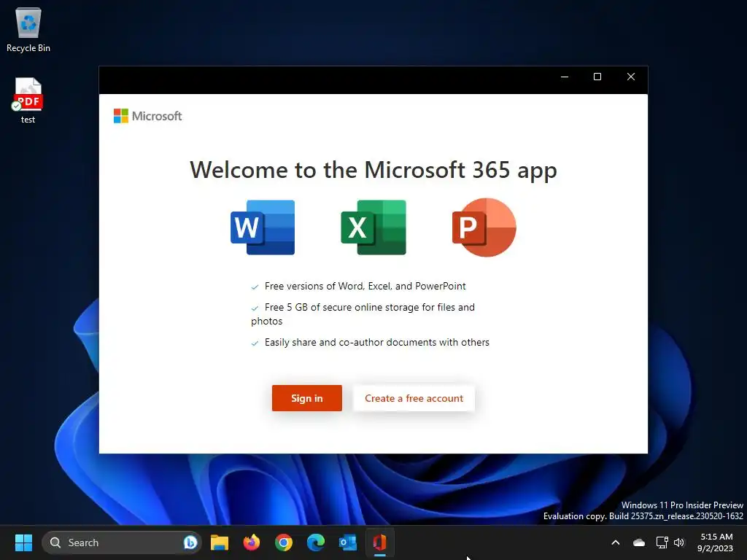Click the Excel app icon

[x=373, y=227]
